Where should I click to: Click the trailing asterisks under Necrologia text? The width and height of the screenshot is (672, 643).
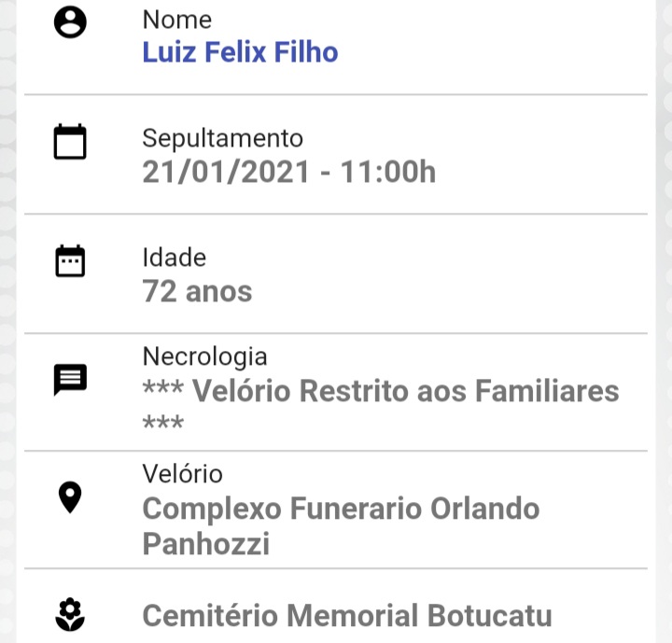point(162,422)
